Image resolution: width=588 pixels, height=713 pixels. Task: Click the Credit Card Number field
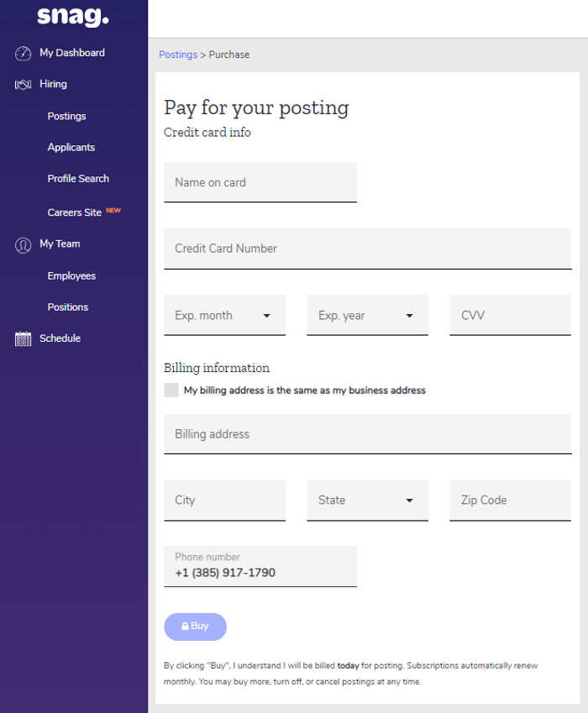pyautogui.click(x=367, y=249)
